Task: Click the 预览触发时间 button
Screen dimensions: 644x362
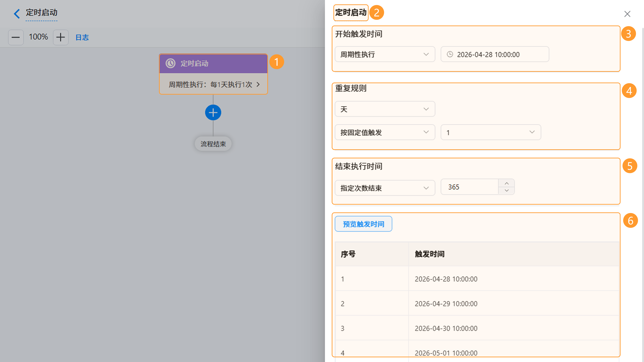Action: [x=363, y=224]
